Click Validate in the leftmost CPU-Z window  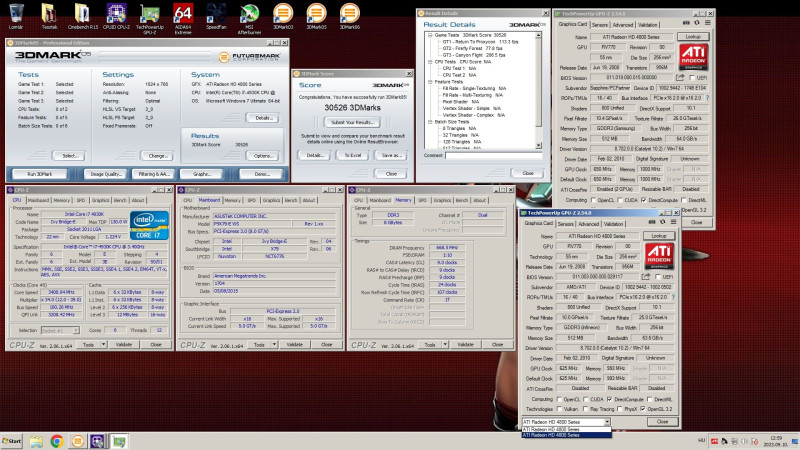124,345
